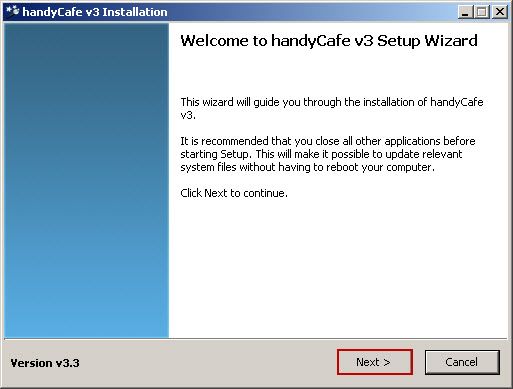513x389 pixels.
Task: Click the gray footer area between version and Next
Action: pyautogui.click(x=207, y=363)
